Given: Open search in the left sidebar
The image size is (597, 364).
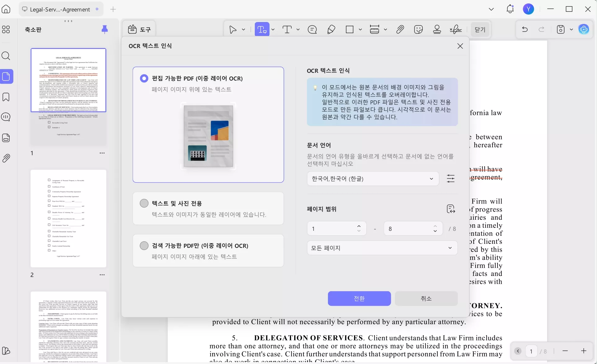Looking at the screenshot, I should 6,56.
